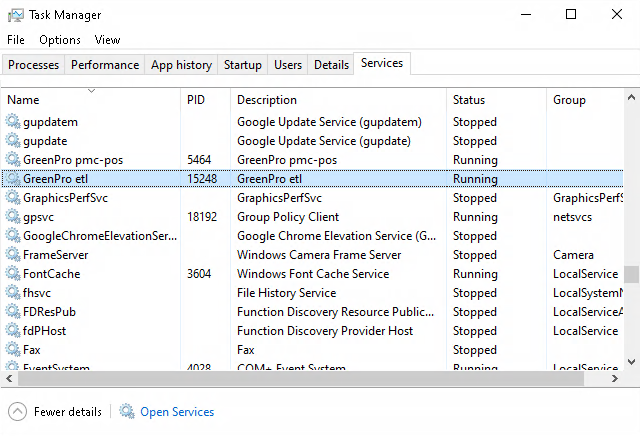Viewport: 640px width, 436px height.
Task: Open the File menu
Action: [16, 40]
